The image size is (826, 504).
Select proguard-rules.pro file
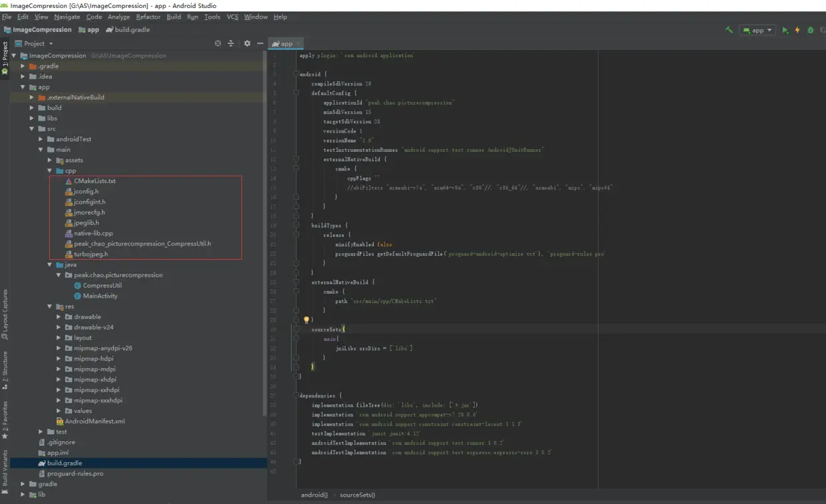[x=71, y=473]
